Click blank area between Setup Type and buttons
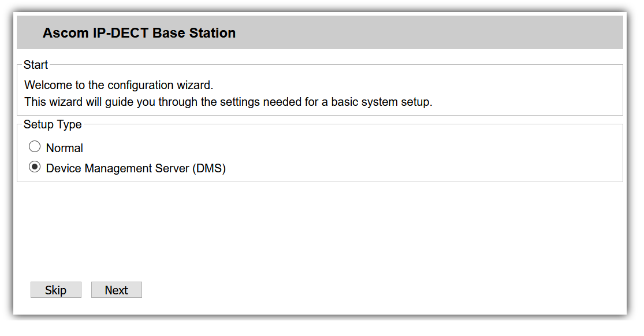Screen dimensions: 644x336 tap(318, 231)
